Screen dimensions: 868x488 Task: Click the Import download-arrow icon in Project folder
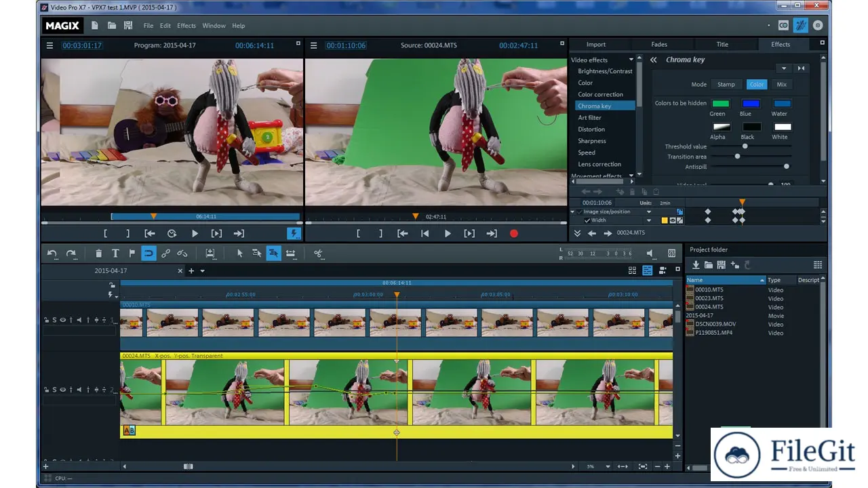coord(695,265)
